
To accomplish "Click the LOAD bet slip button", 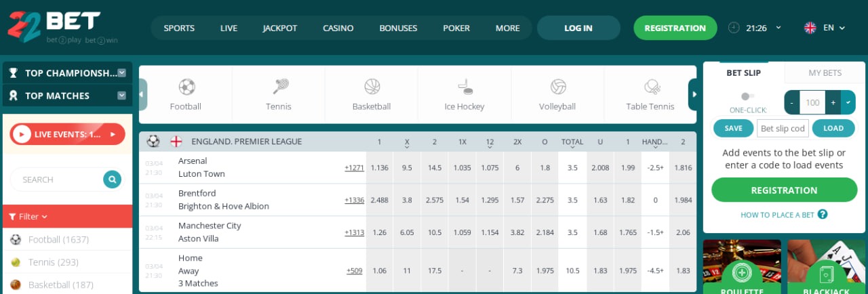I will click(x=833, y=128).
